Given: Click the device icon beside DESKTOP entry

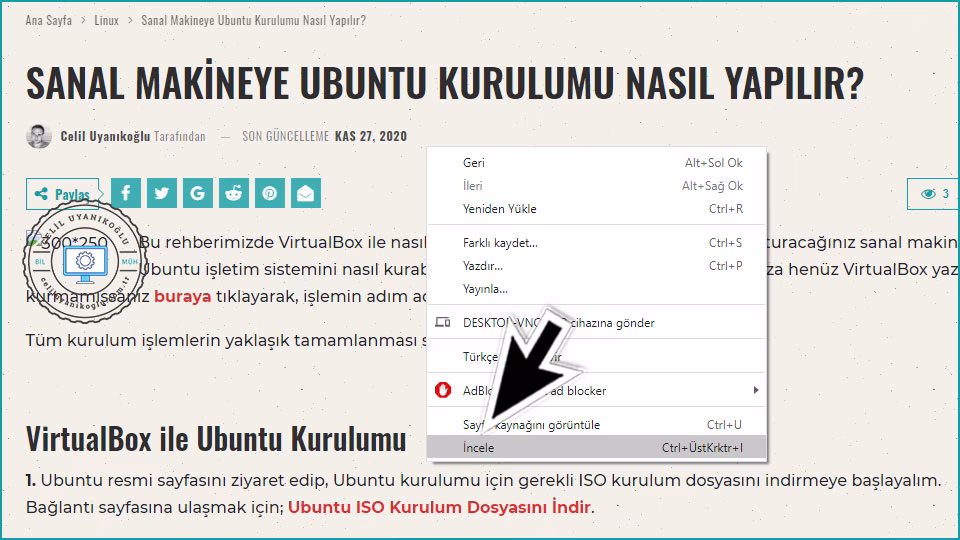Looking at the screenshot, I should click(x=443, y=322).
